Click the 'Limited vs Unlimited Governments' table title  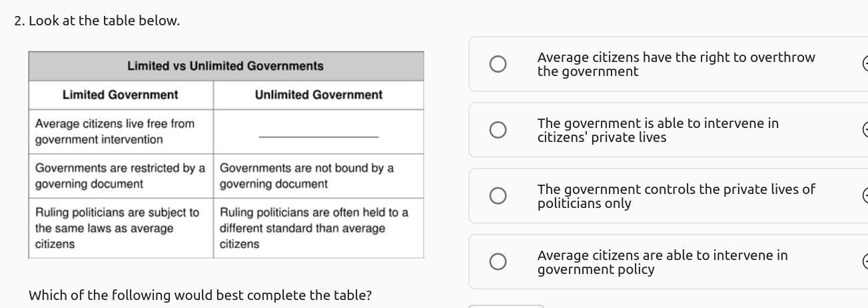point(225,66)
